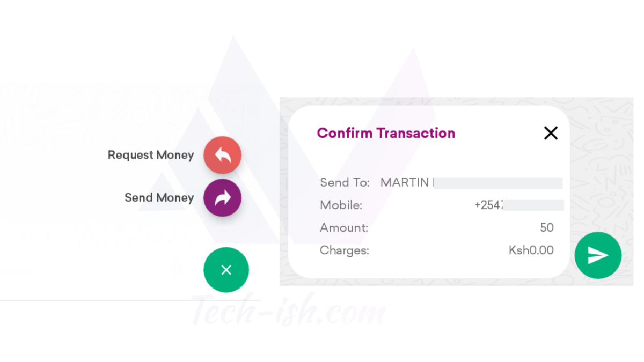
Task: Click recipient name MARTIN
Action: [x=405, y=182]
